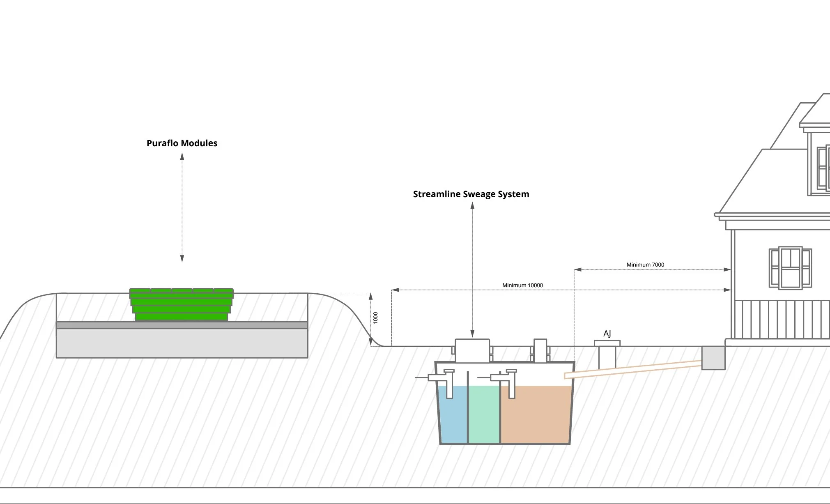Click the Streamline Sweage System heading
The height and width of the screenshot is (504, 830).
pyautogui.click(x=471, y=194)
